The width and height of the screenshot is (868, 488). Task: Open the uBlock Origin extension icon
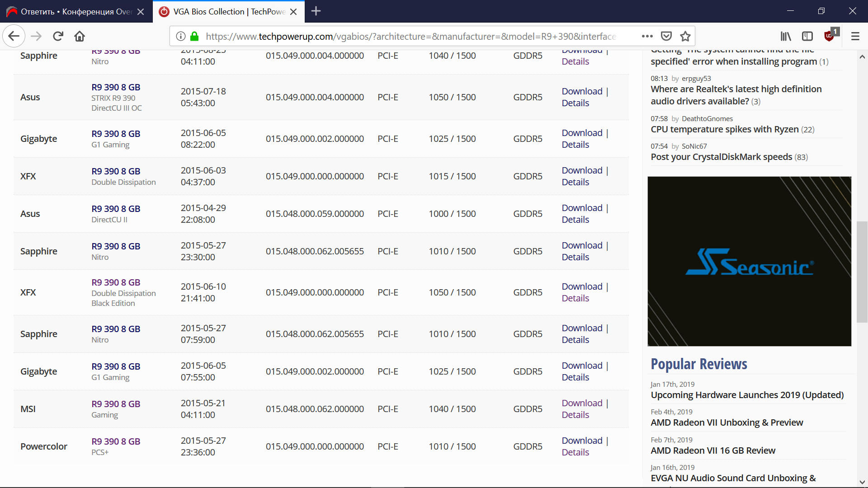[x=830, y=36]
